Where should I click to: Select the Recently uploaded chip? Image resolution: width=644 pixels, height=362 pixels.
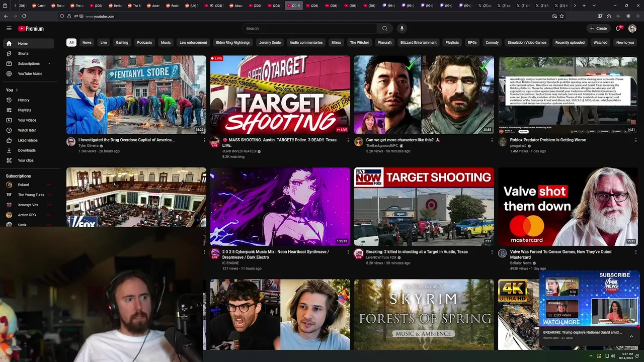click(570, 43)
